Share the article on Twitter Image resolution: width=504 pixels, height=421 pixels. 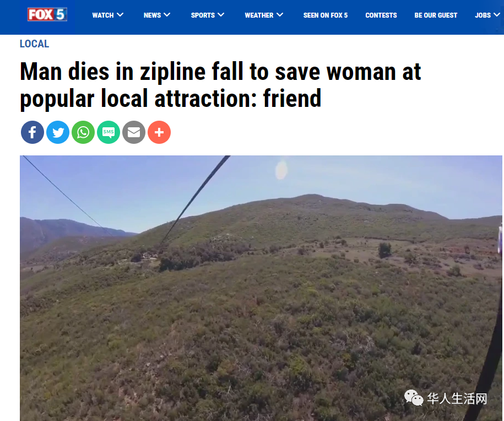pos(58,132)
